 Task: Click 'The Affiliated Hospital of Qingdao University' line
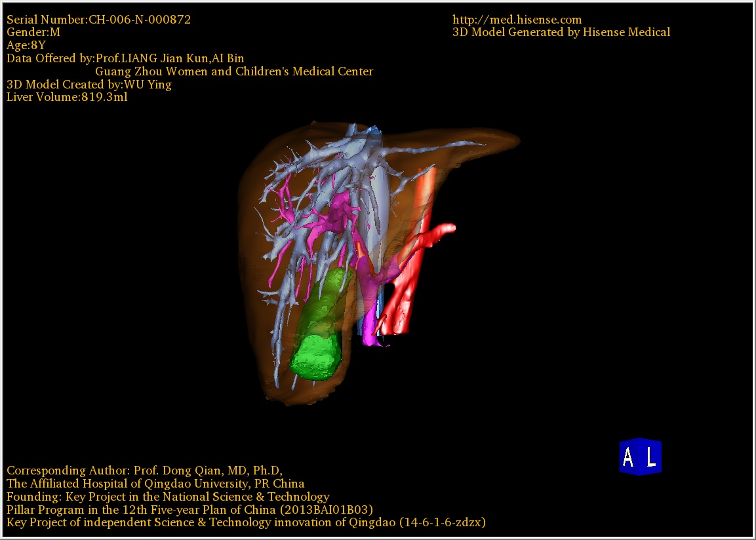tap(155, 484)
